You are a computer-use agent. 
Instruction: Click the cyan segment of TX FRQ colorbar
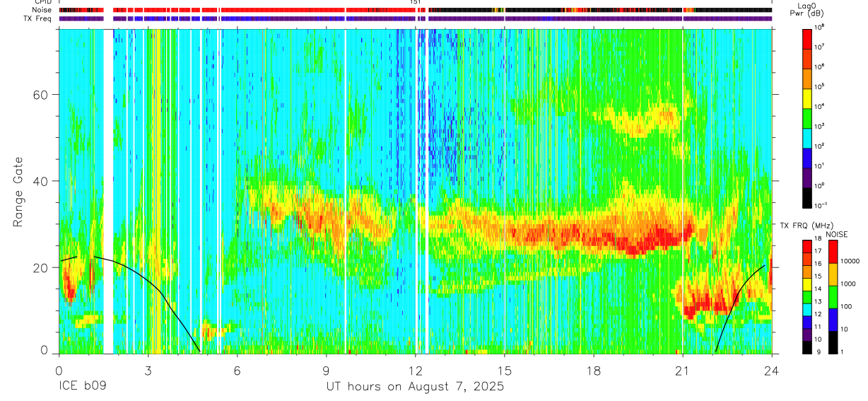(x=807, y=309)
